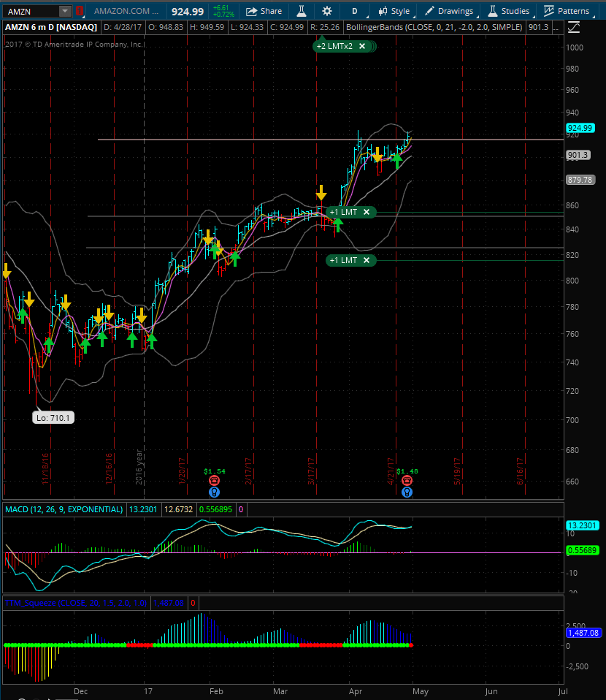The image size is (606, 700).
Task: Click the 4/21/17 expiration date marker
Action: tap(391, 471)
